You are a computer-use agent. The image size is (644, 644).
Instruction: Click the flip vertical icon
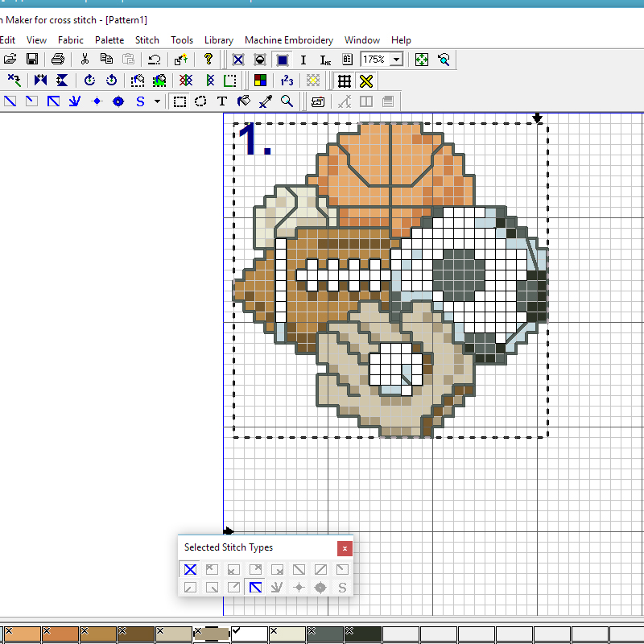[62, 80]
